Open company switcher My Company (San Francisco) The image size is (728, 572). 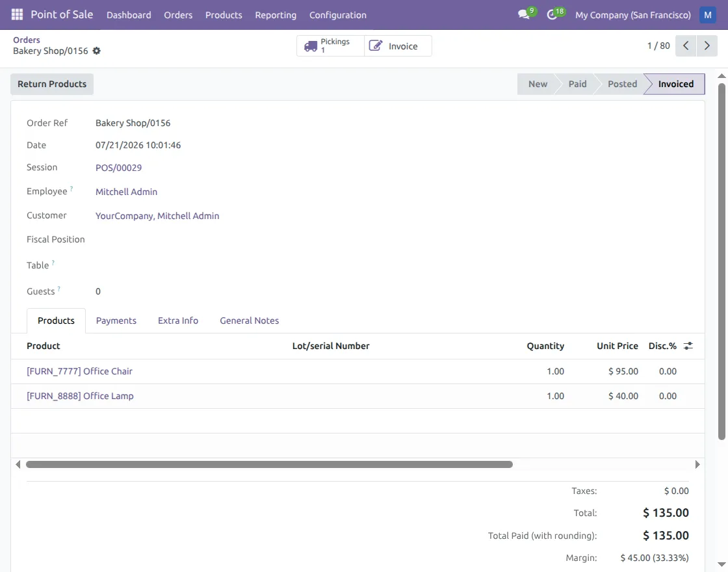click(633, 15)
